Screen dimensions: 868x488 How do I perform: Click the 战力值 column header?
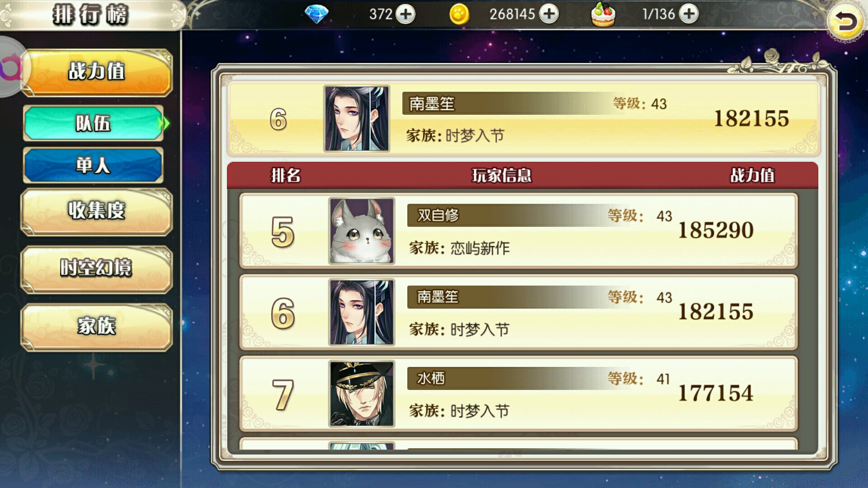pos(752,175)
